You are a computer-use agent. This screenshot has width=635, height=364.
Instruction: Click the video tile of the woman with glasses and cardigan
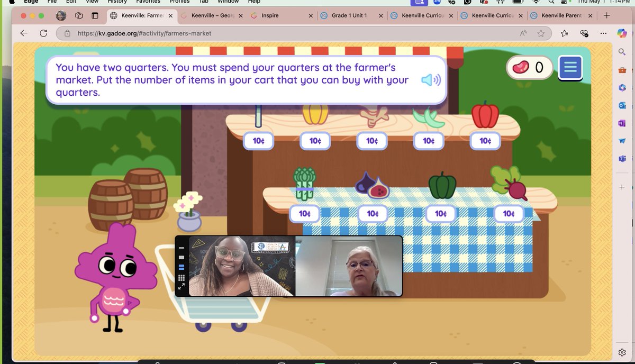tap(242, 266)
